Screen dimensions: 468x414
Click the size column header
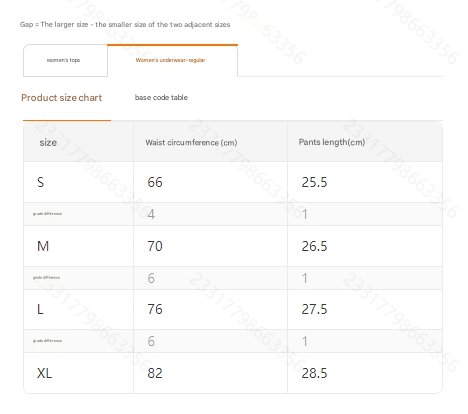point(48,142)
